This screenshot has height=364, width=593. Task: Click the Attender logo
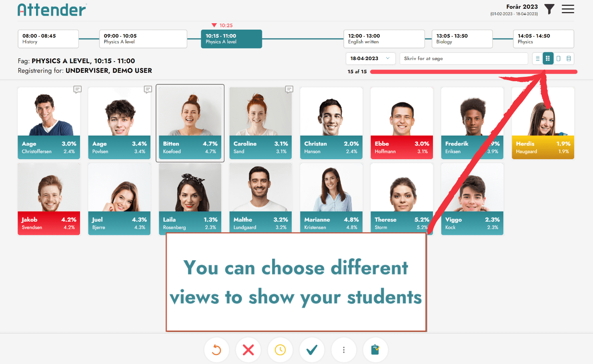coord(52,10)
